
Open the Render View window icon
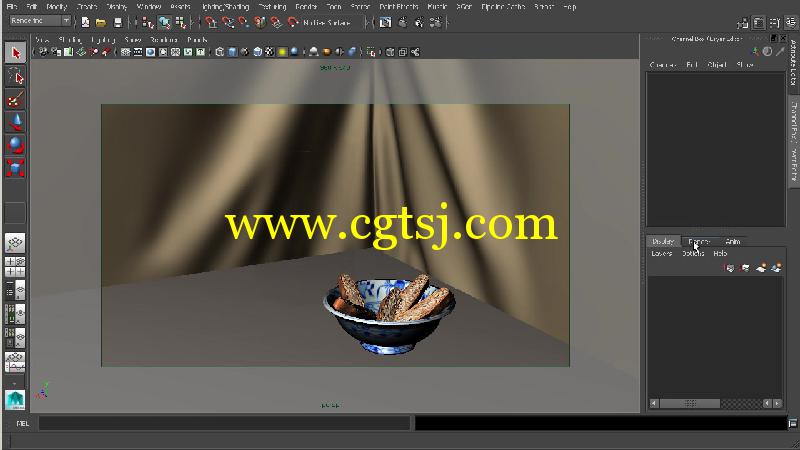pos(386,22)
